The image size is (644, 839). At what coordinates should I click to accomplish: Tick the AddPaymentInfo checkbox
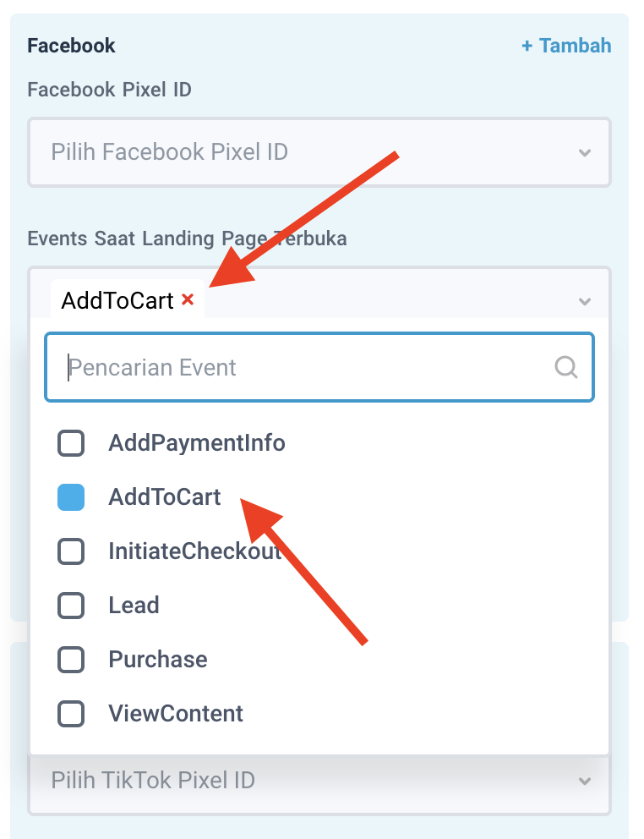click(71, 443)
